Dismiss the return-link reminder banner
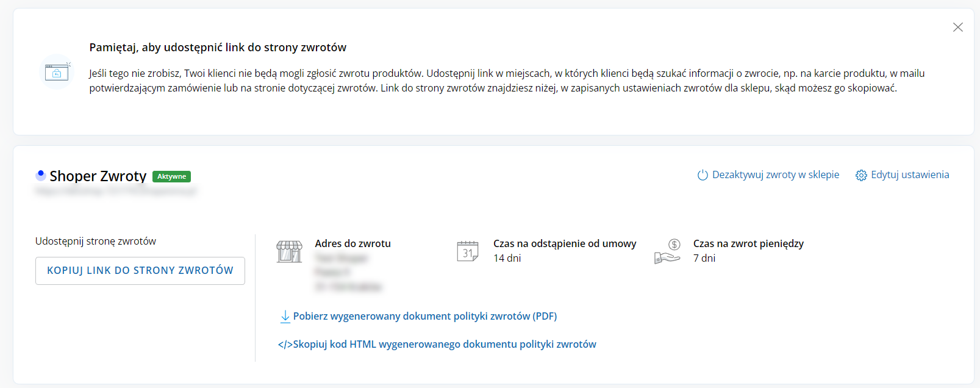980x388 pixels. pos(957,27)
